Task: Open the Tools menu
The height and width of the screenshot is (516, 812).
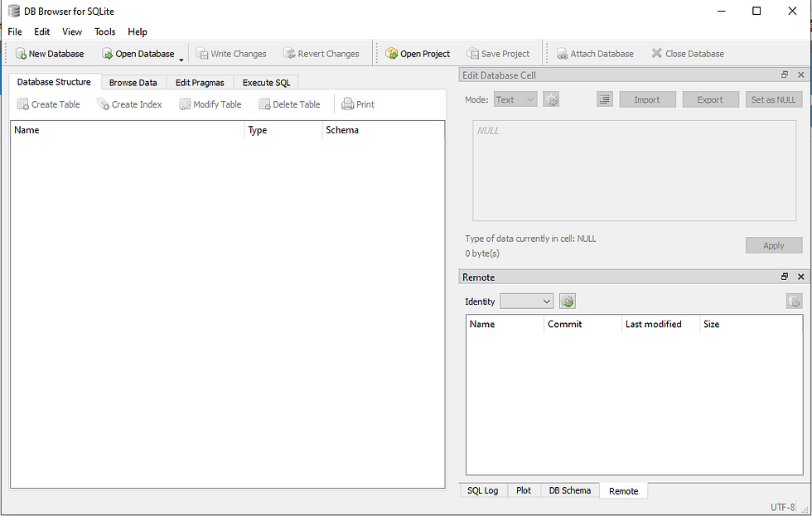Action: [x=104, y=31]
